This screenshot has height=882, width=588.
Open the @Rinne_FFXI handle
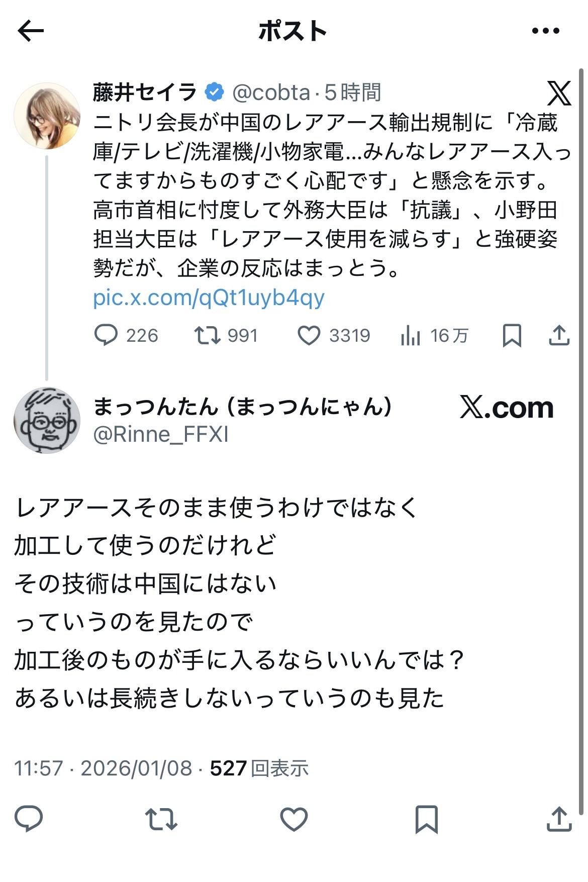tap(161, 434)
